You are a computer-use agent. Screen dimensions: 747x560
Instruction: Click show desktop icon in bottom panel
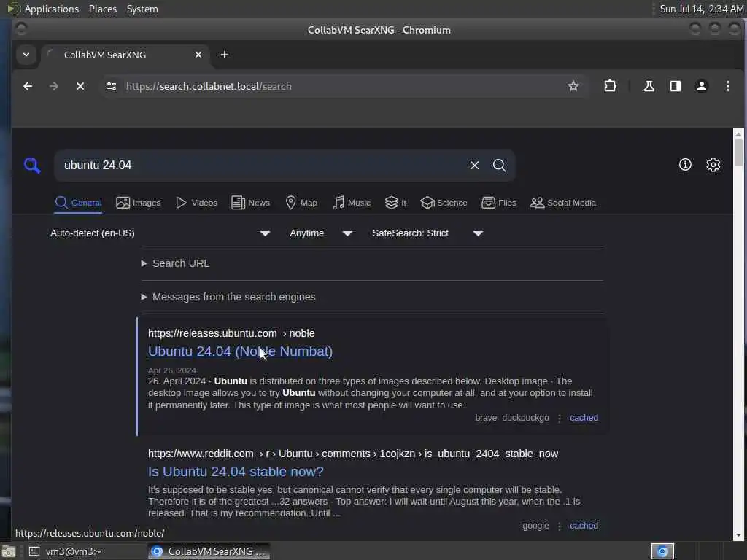click(x=9, y=551)
